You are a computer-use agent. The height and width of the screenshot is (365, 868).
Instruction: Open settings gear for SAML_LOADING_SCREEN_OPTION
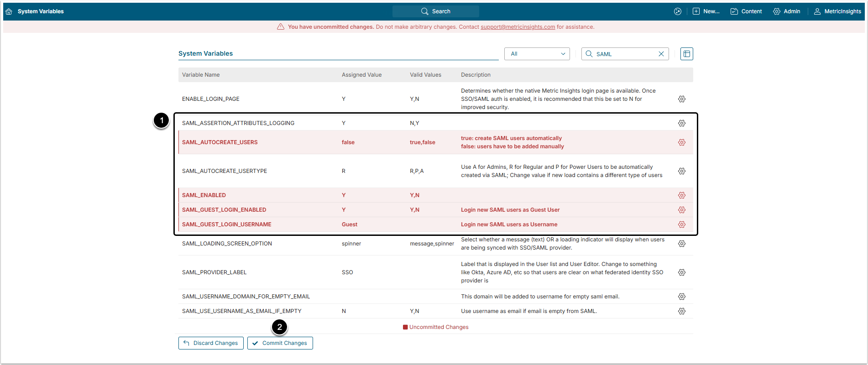coord(681,244)
